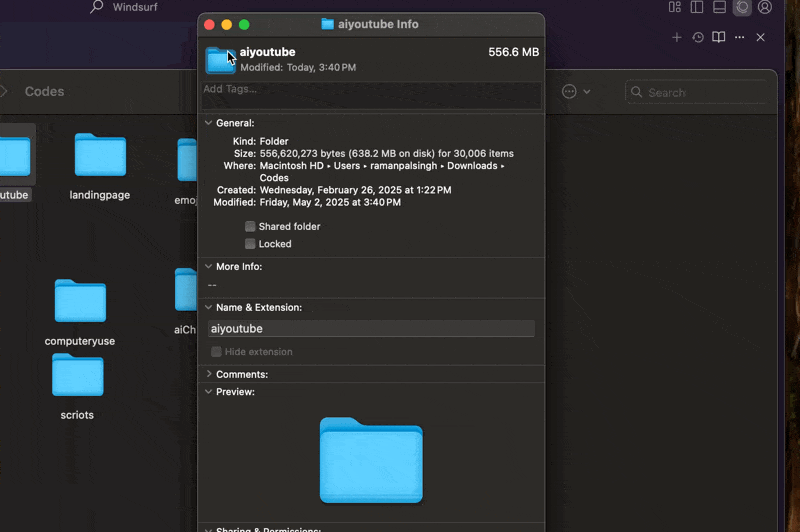
Task: Collapse the General section
Action: [209, 123]
